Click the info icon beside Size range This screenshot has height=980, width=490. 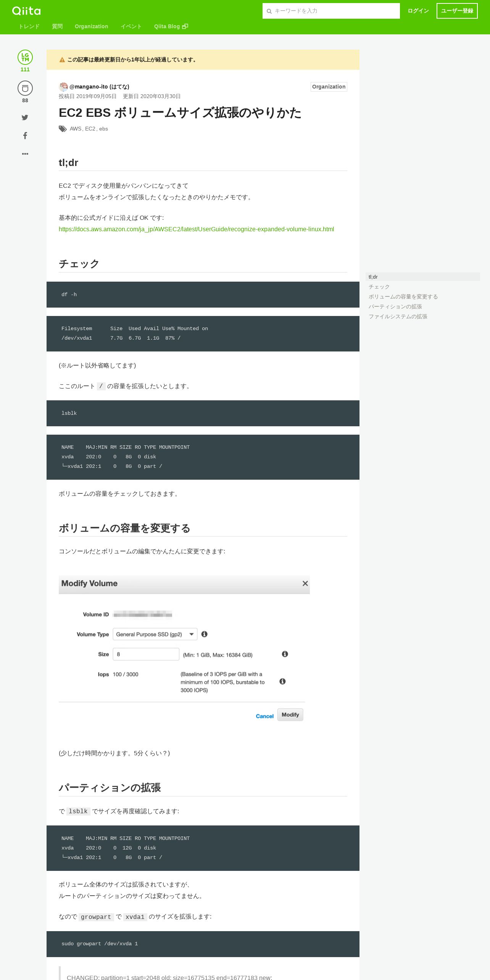[285, 654]
